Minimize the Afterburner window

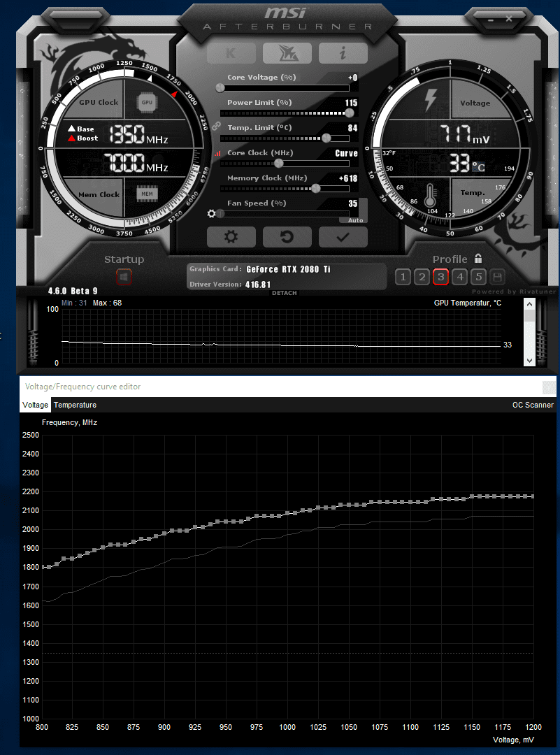[x=490, y=20]
